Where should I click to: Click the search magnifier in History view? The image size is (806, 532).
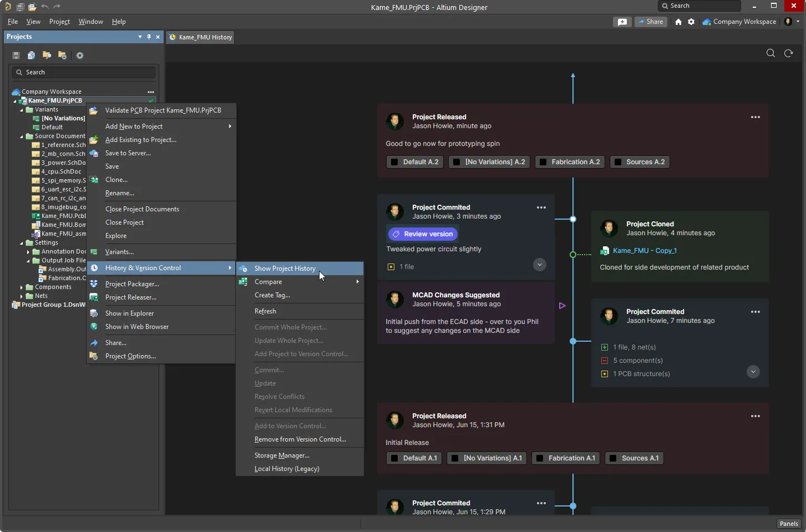click(x=770, y=53)
